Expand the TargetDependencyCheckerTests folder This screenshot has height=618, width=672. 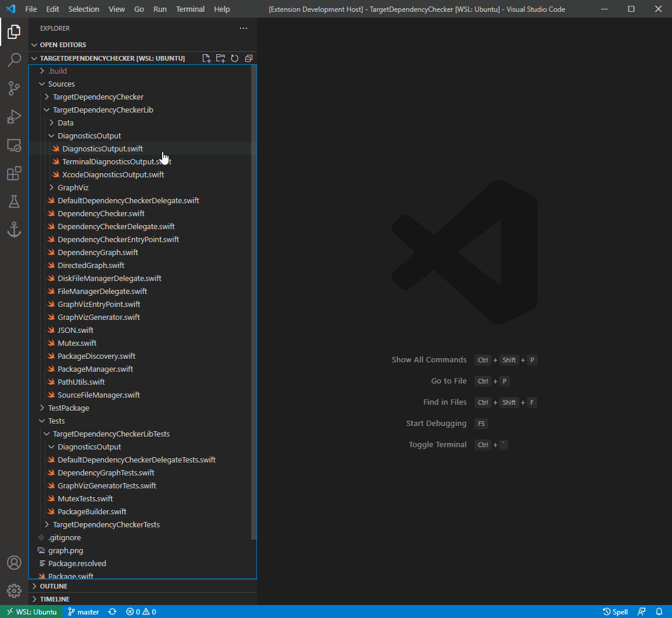tap(143, 525)
